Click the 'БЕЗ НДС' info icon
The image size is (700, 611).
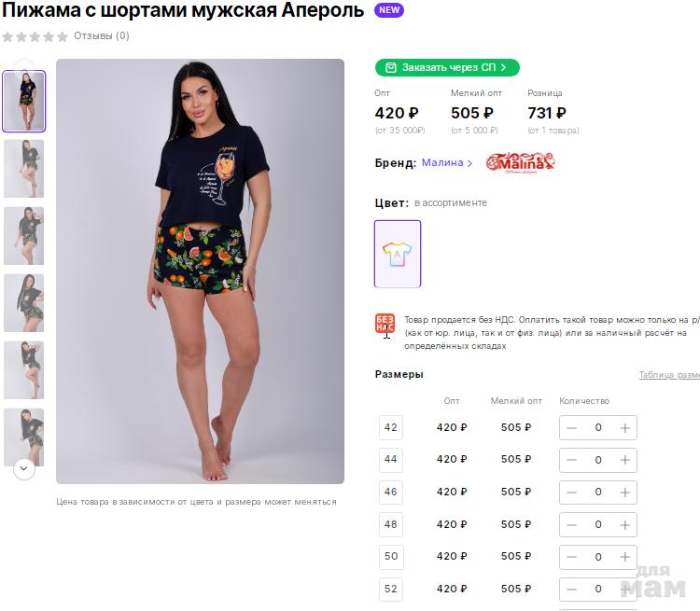pos(385,324)
